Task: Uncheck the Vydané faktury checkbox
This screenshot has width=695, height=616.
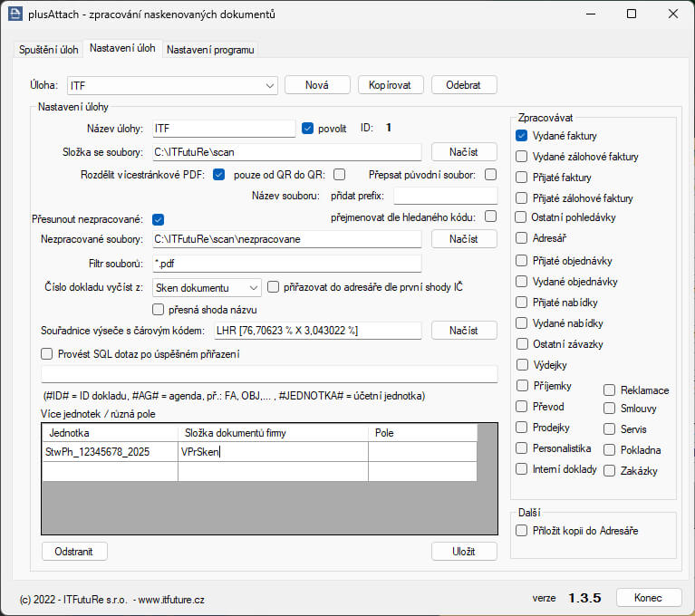Action: [x=522, y=136]
